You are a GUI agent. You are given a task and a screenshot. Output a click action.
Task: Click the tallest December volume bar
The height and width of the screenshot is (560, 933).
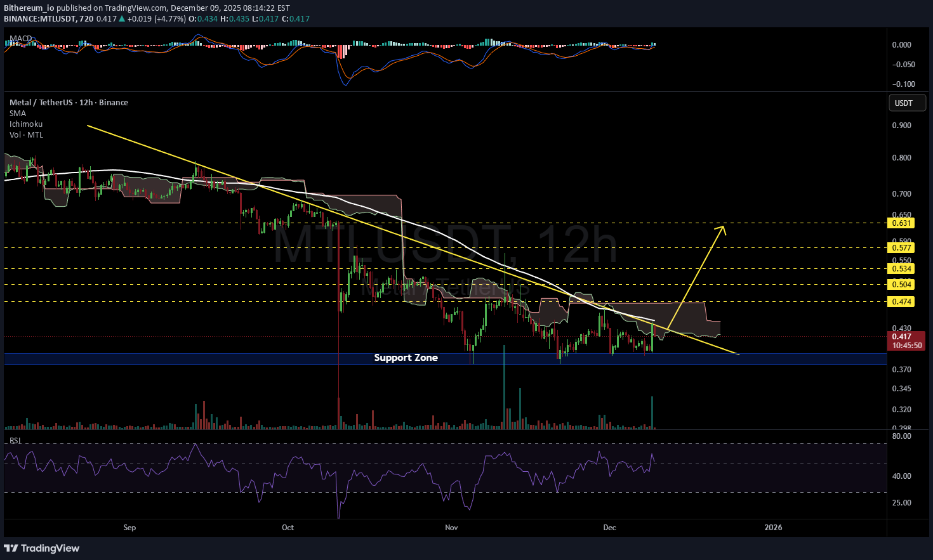pyautogui.click(x=652, y=412)
